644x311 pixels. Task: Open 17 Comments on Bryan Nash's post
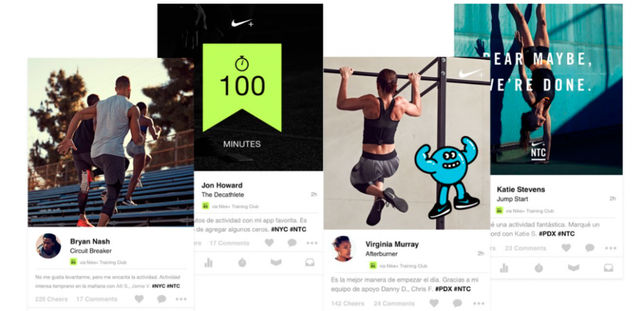coord(96,299)
